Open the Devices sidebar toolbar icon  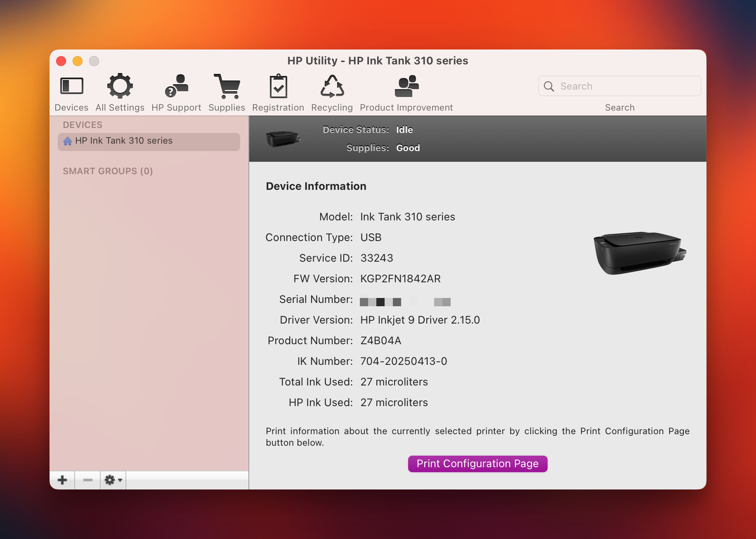coord(71,86)
